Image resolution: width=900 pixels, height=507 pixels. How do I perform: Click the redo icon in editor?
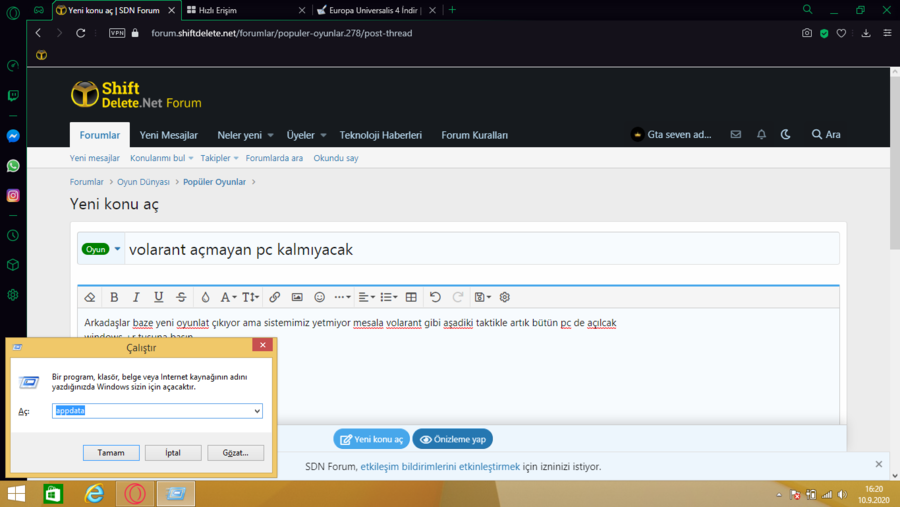(x=457, y=297)
